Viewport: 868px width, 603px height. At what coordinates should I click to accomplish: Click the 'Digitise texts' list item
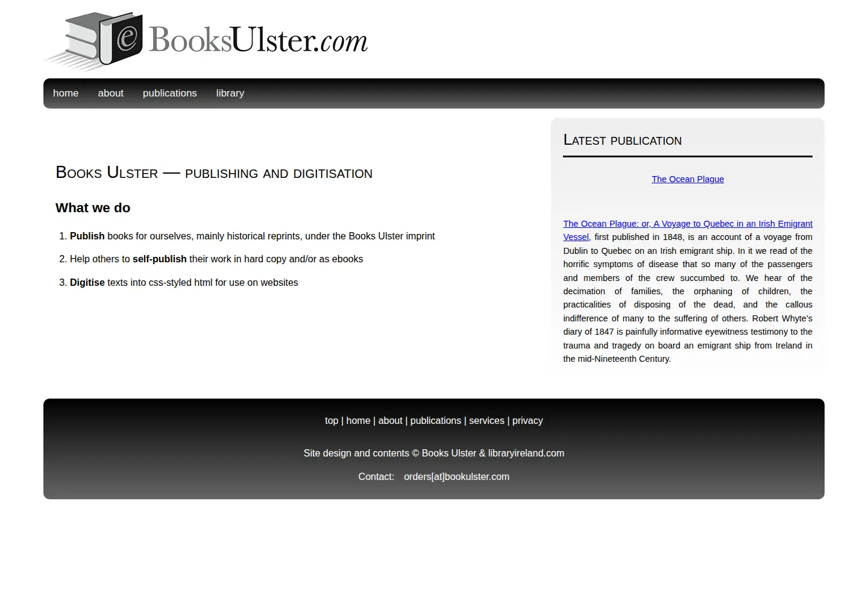point(184,283)
